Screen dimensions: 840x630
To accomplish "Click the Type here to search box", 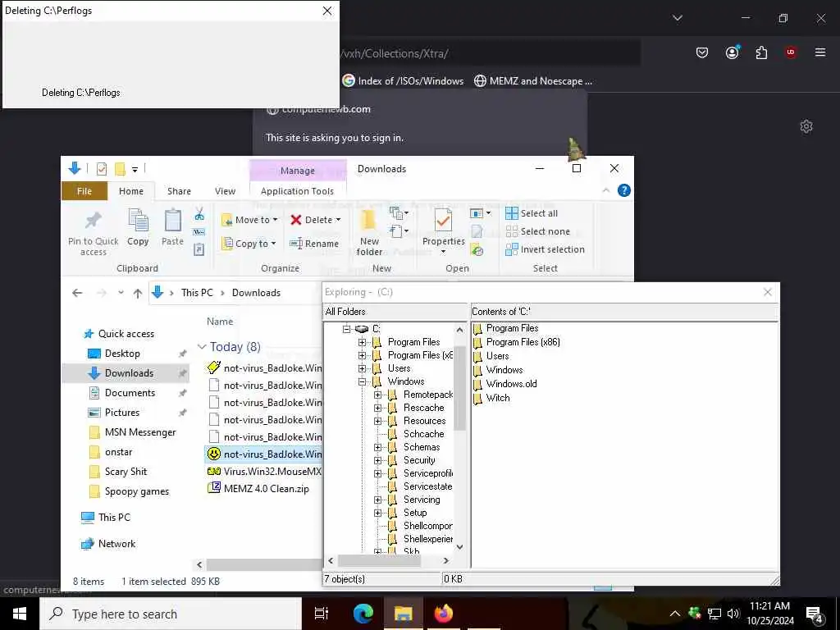I will (171, 614).
